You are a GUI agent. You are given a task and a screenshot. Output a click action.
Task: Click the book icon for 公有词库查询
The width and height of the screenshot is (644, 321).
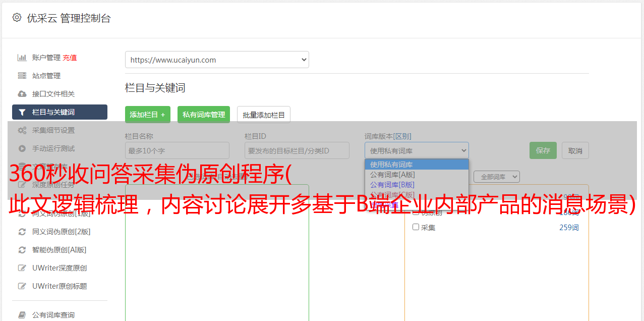coord(22,315)
